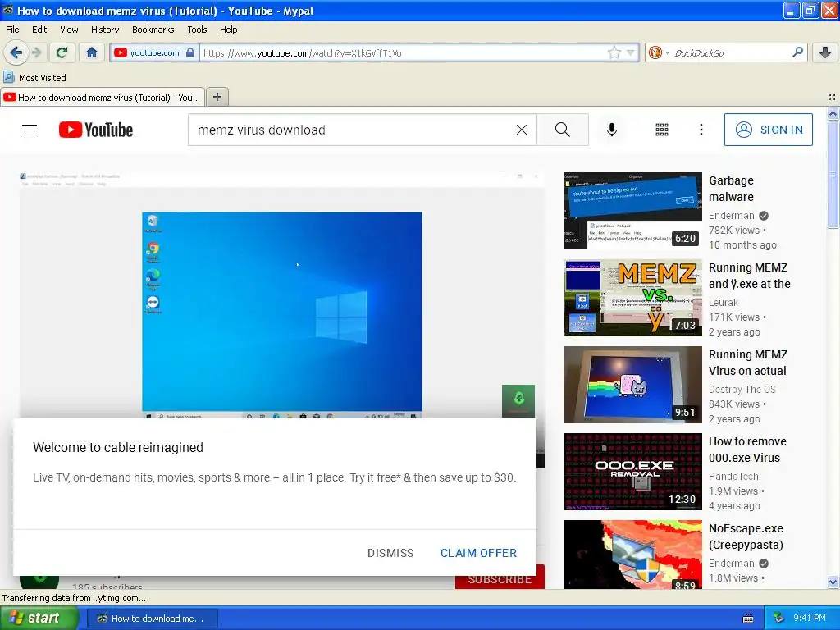This screenshot has width=840, height=630.
Task: Open the MEMZ vs ÿ.exe video thumbnail
Action: coord(632,297)
